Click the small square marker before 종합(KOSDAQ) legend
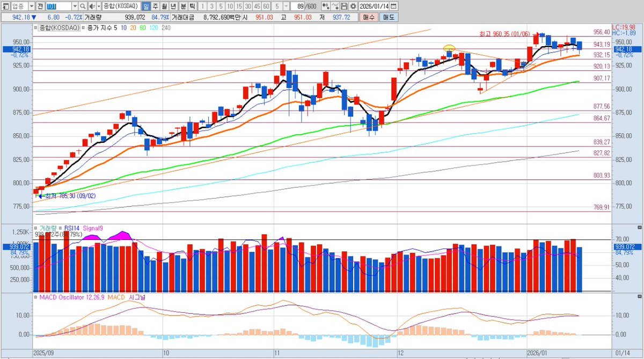 click(x=35, y=28)
